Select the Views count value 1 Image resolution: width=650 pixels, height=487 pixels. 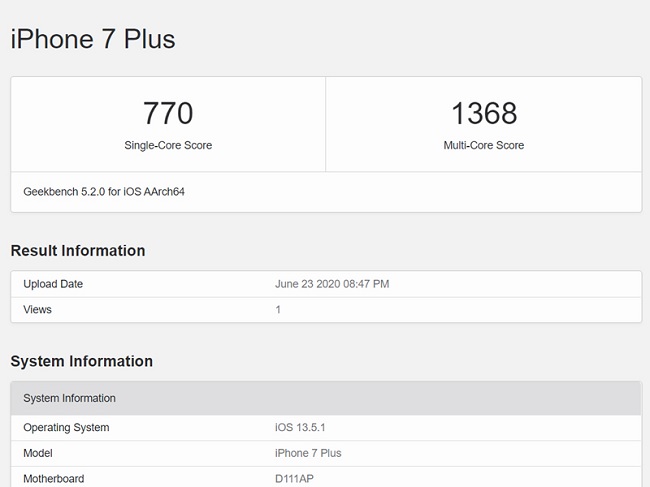pos(278,310)
